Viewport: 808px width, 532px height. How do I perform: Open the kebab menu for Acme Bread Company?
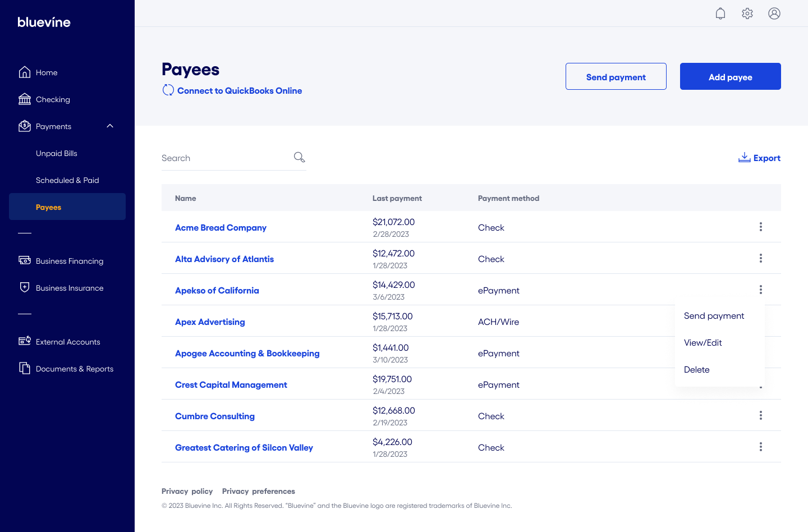761,227
